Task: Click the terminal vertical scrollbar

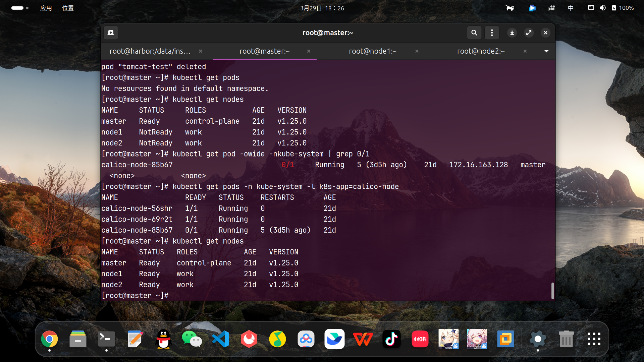Action: point(552,290)
